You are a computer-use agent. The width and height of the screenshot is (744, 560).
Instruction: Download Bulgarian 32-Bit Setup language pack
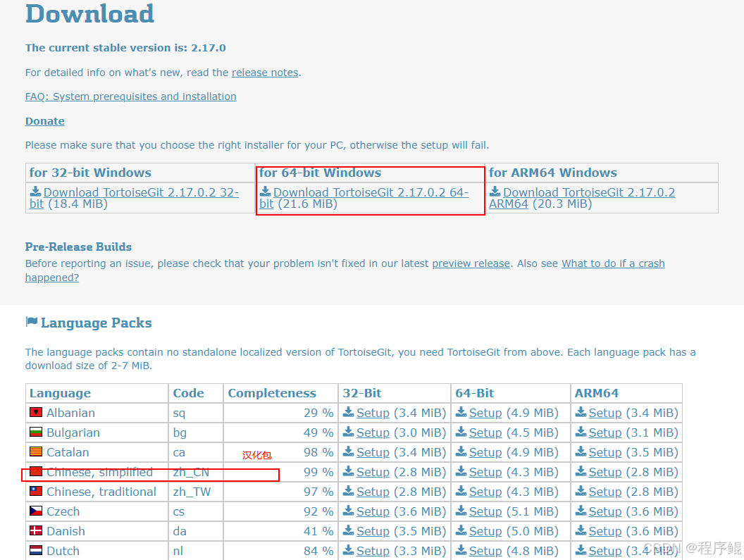coord(373,433)
